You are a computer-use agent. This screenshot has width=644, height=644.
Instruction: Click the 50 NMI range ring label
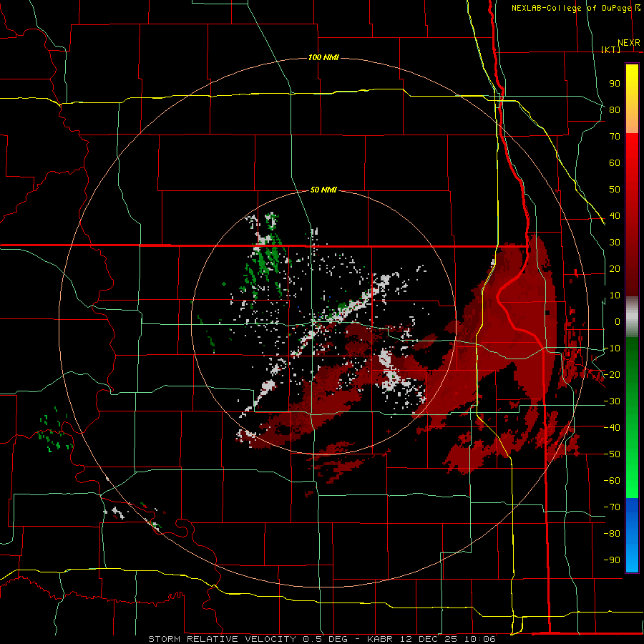click(323, 190)
